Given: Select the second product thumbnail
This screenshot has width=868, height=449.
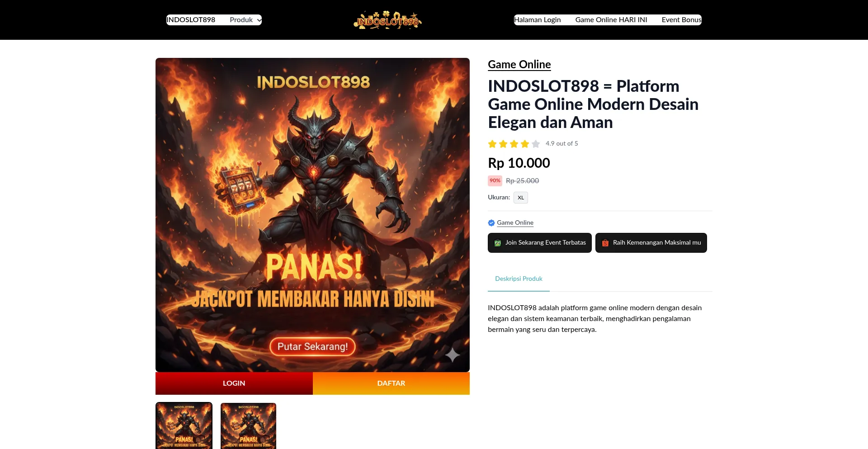Looking at the screenshot, I should [248, 426].
